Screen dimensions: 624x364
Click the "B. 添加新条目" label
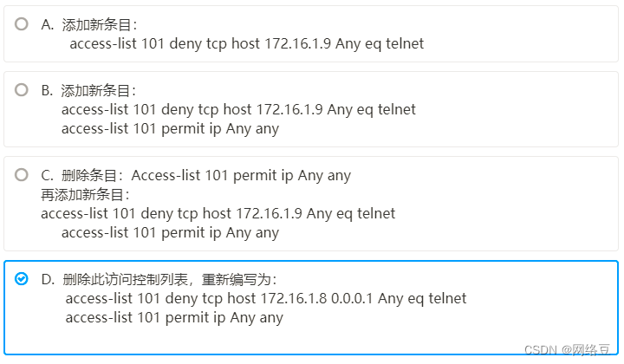(88, 90)
